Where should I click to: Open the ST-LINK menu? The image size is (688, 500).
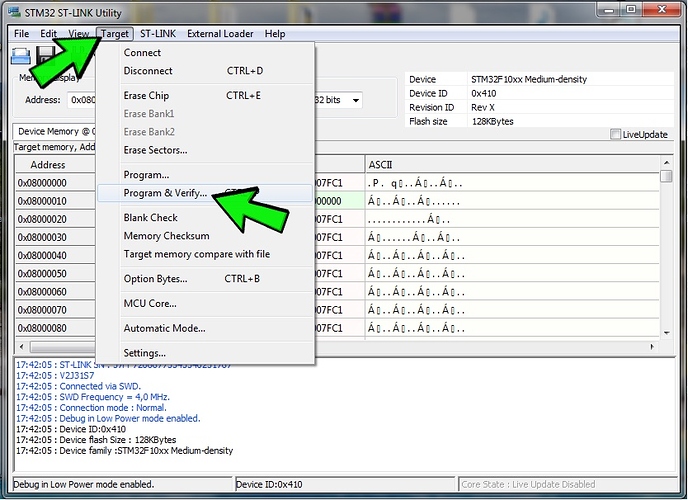[x=158, y=34]
